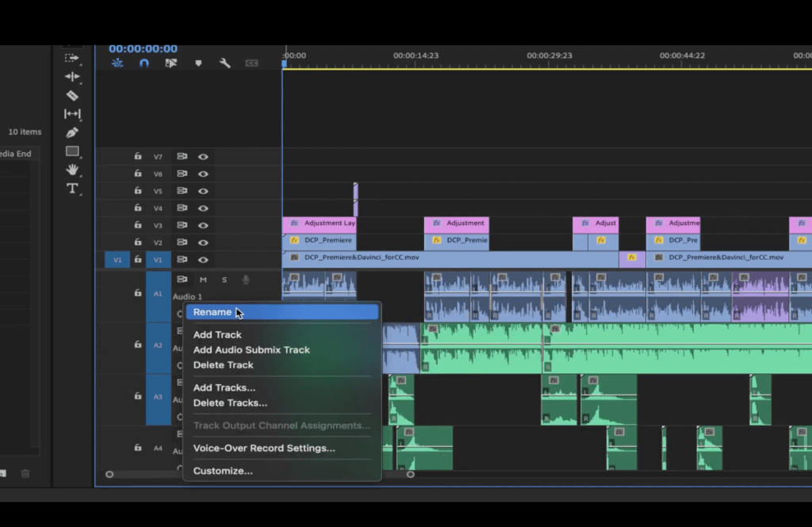Click the 00:00:00:00 timecode display
This screenshot has width=812, height=527.
coord(141,47)
